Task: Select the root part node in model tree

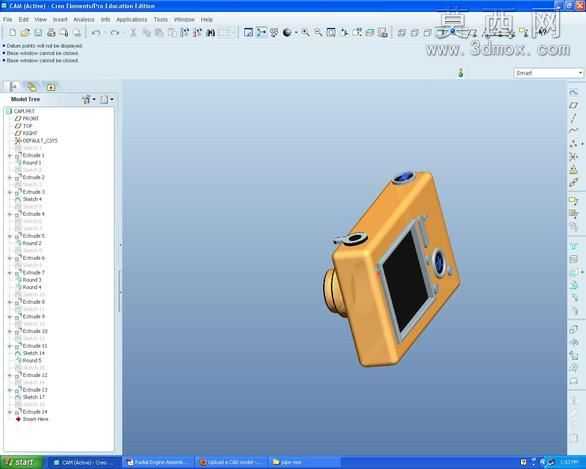Action: click(x=21, y=111)
